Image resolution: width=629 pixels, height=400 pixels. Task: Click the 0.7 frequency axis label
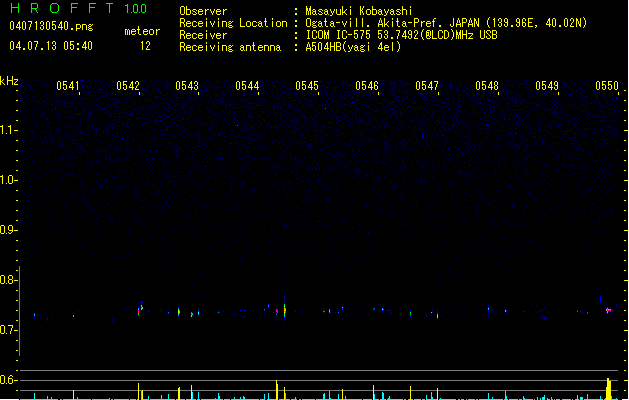8,330
